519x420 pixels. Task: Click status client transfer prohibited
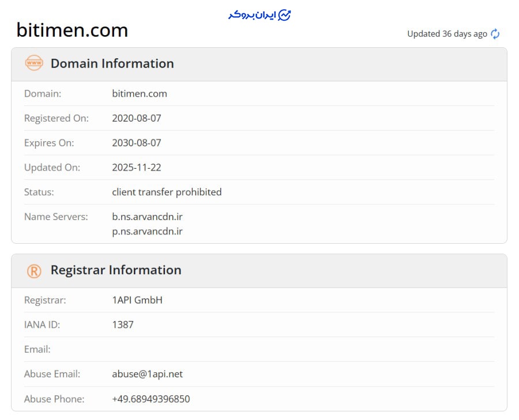point(167,192)
